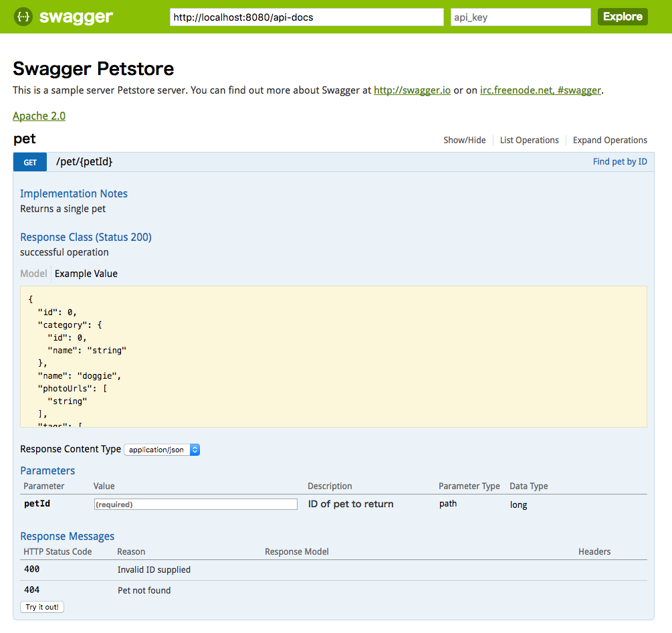
Task: Click the 'path' parameter type cell
Action: pyautogui.click(x=448, y=503)
